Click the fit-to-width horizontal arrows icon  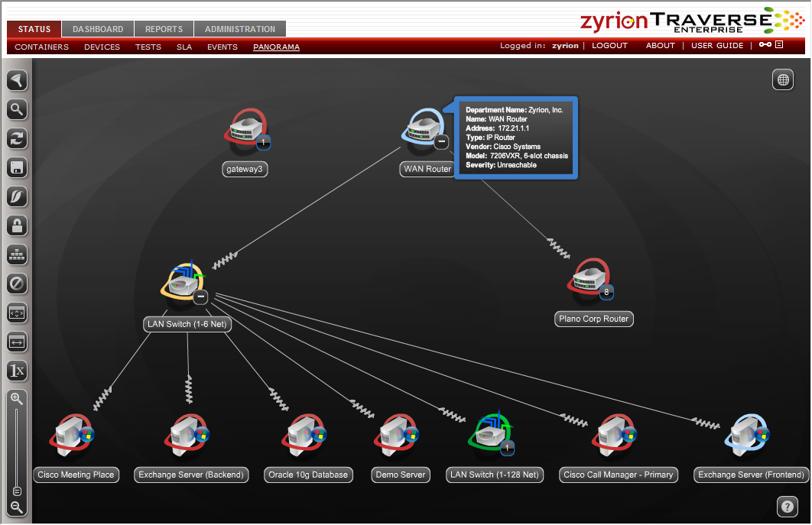tap(17, 342)
